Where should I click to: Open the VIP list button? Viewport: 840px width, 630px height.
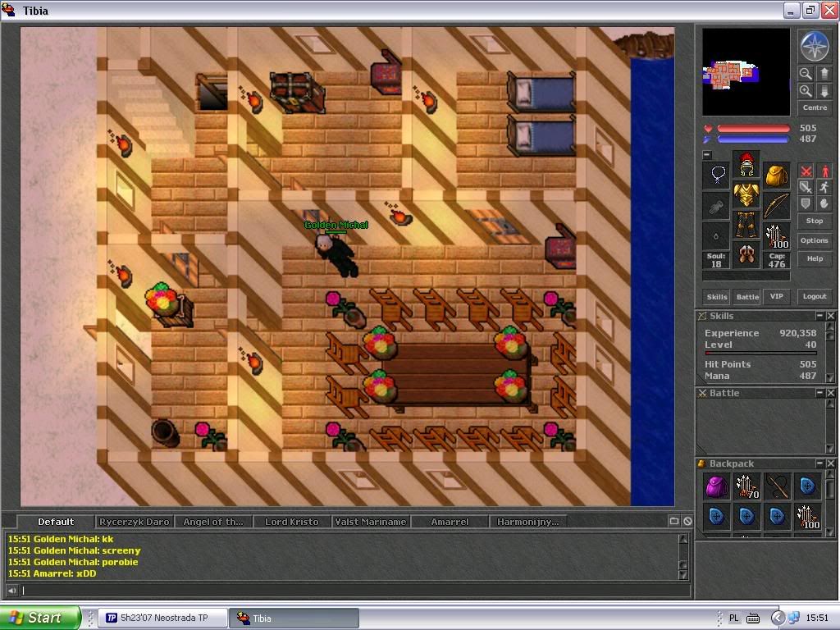776,296
